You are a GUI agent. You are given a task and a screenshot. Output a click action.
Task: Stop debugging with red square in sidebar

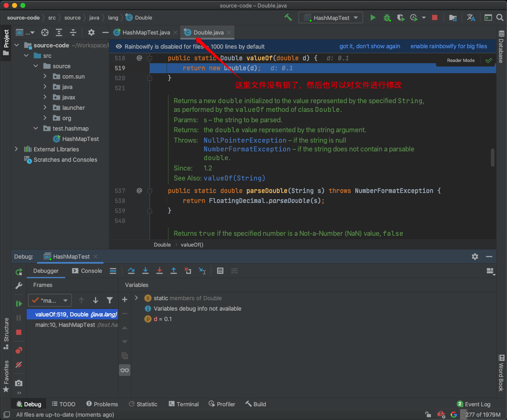(19, 332)
